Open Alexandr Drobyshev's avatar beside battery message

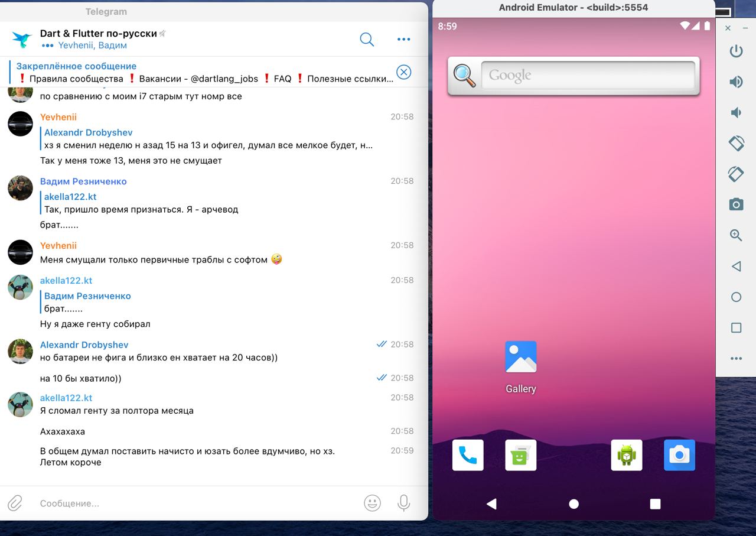[x=20, y=351]
